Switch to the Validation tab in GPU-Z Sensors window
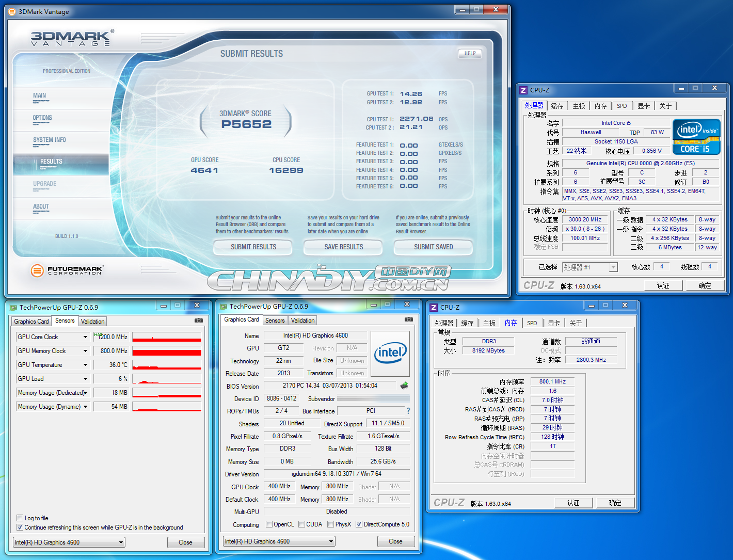The image size is (733, 560). (x=93, y=321)
